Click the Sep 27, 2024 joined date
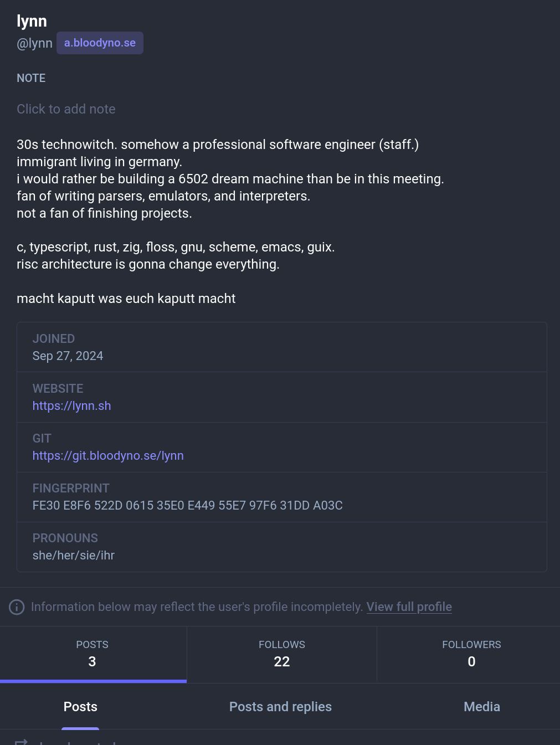 [x=68, y=356]
